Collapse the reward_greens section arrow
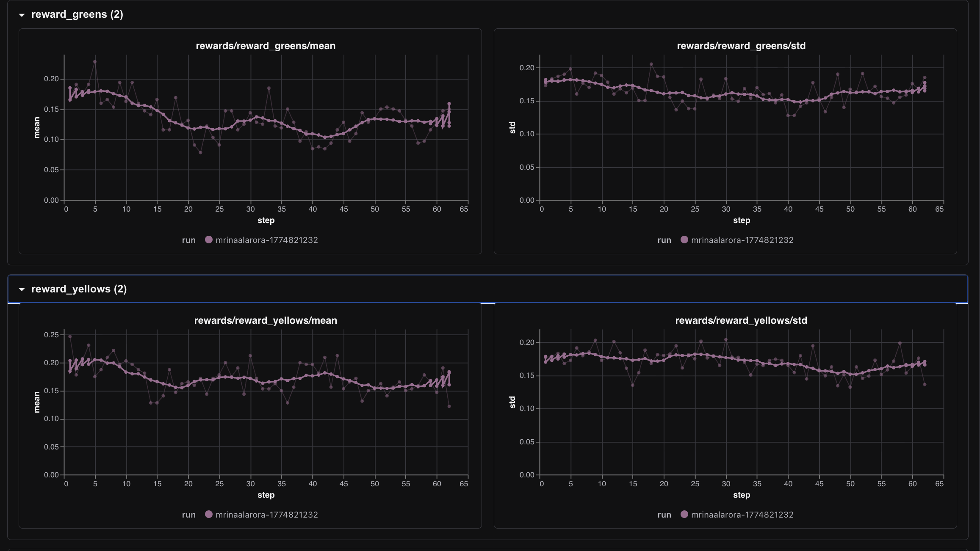 pos(22,15)
